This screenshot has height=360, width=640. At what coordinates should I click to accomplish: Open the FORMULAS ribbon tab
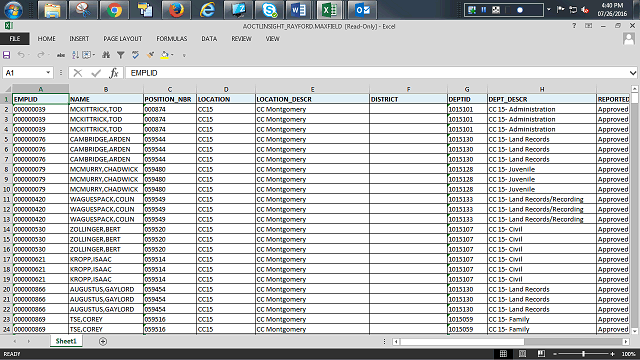[x=171, y=39]
